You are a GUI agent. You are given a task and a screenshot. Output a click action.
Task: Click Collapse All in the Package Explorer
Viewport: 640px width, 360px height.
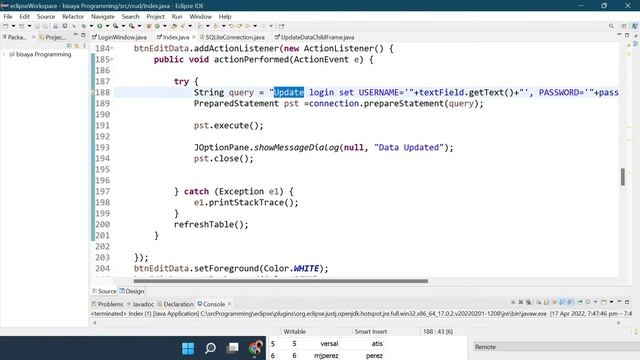(69, 45)
